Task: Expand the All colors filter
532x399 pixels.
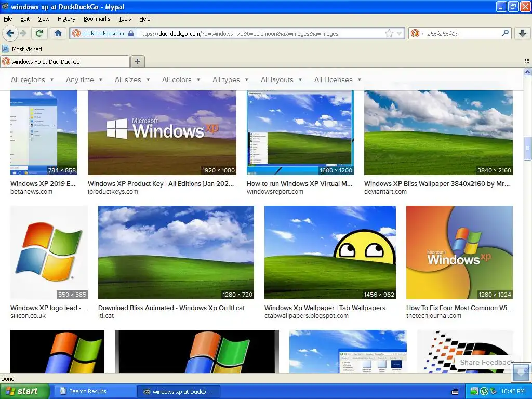Action: pos(181,79)
